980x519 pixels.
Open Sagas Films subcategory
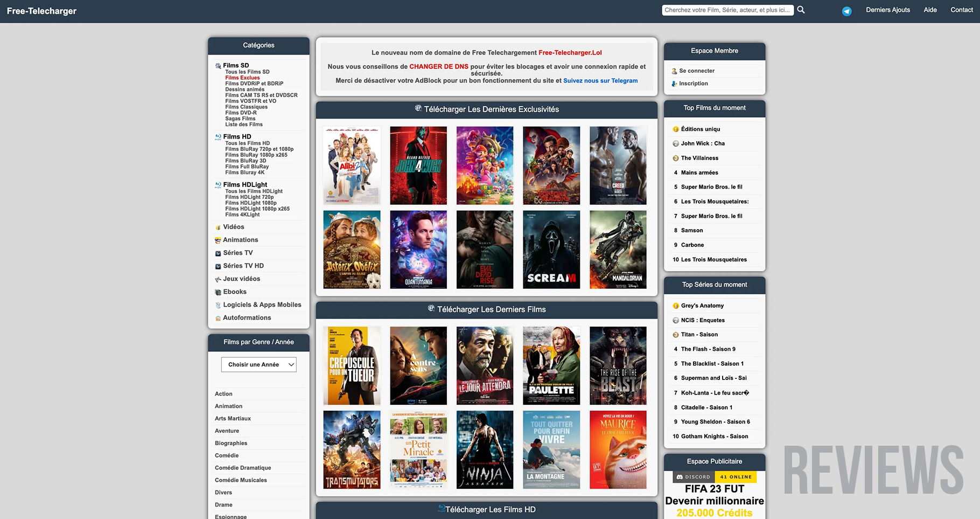[240, 119]
